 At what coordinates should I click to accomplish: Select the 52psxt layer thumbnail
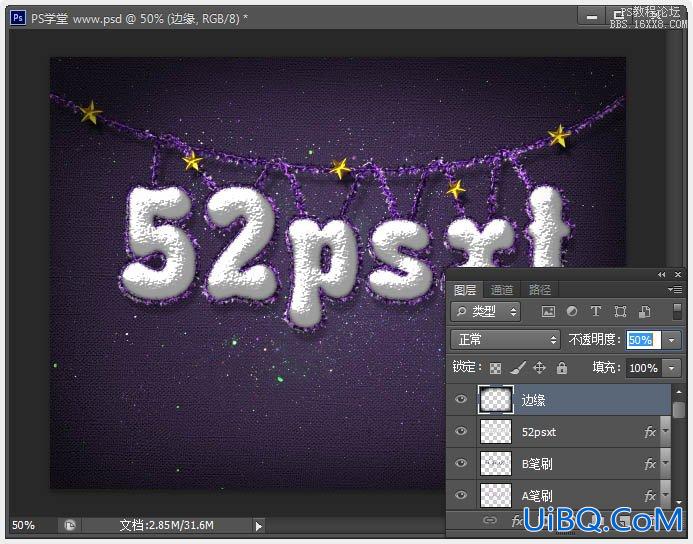pyautogui.click(x=495, y=431)
